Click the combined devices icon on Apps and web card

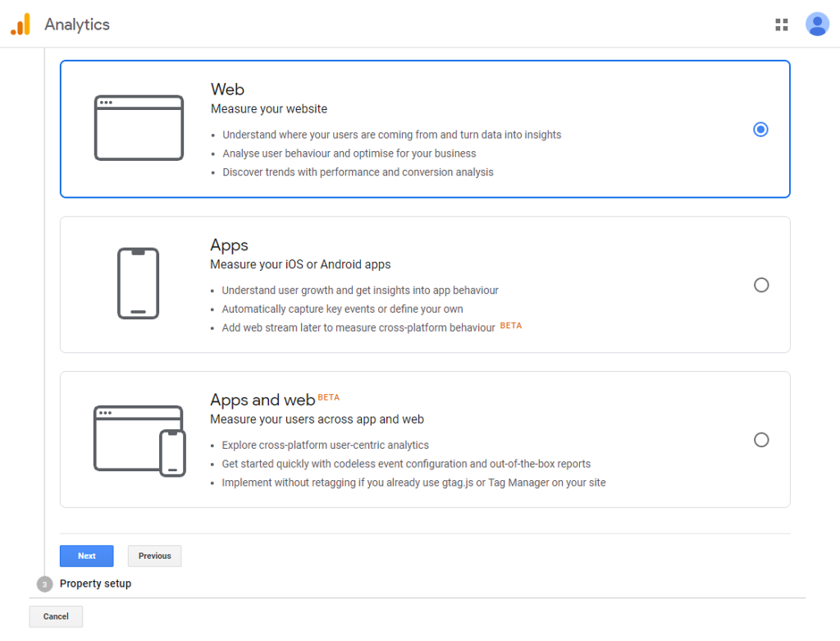tap(139, 439)
